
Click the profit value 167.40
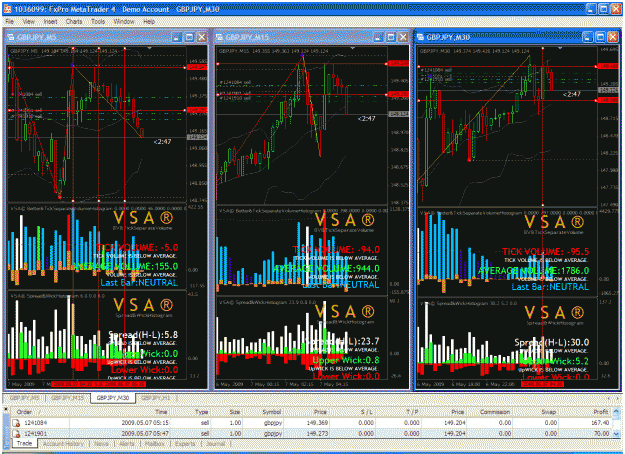pyautogui.click(x=601, y=423)
